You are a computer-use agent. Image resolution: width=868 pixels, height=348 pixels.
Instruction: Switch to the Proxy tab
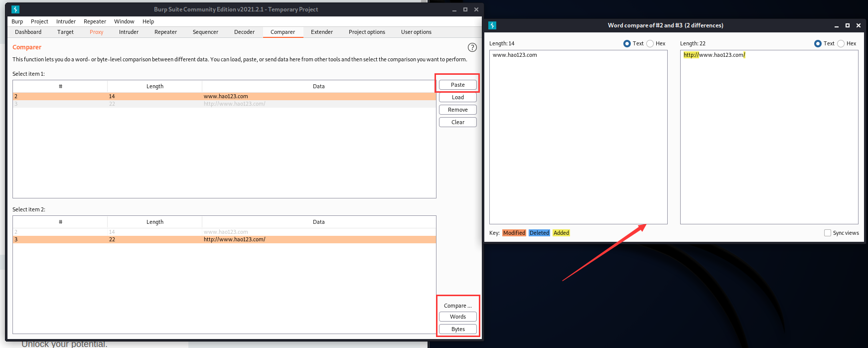(97, 32)
